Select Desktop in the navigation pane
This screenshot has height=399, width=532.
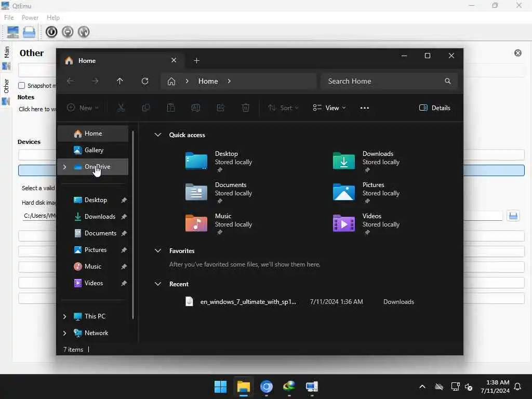[93, 200]
